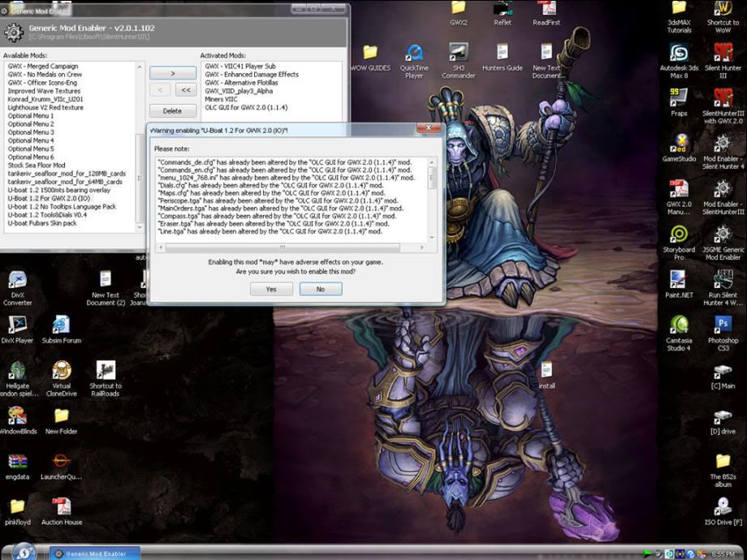Select 'GWX - VIIC41 Player Sub' activated mod
Viewport: 747px width, 560px height.
[240, 67]
